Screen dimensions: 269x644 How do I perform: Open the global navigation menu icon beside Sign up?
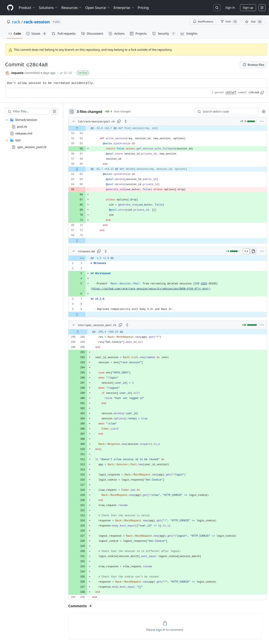tap(262, 8)
